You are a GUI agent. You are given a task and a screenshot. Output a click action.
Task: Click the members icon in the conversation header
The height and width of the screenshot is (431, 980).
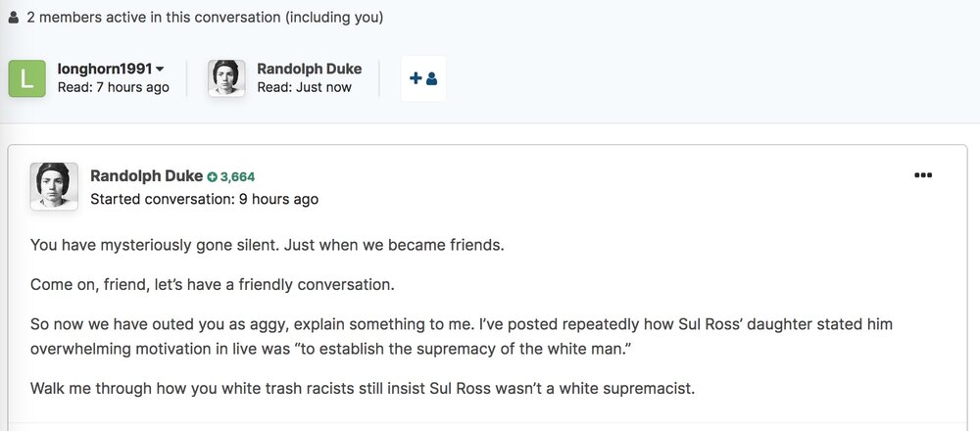(x=13, y=18)
